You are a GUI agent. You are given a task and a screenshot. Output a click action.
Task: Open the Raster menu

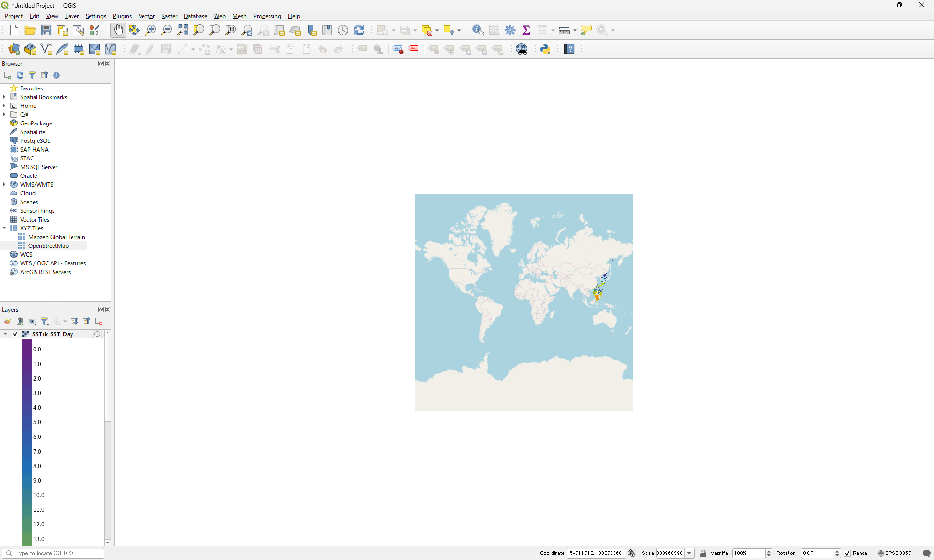point(169,16)
